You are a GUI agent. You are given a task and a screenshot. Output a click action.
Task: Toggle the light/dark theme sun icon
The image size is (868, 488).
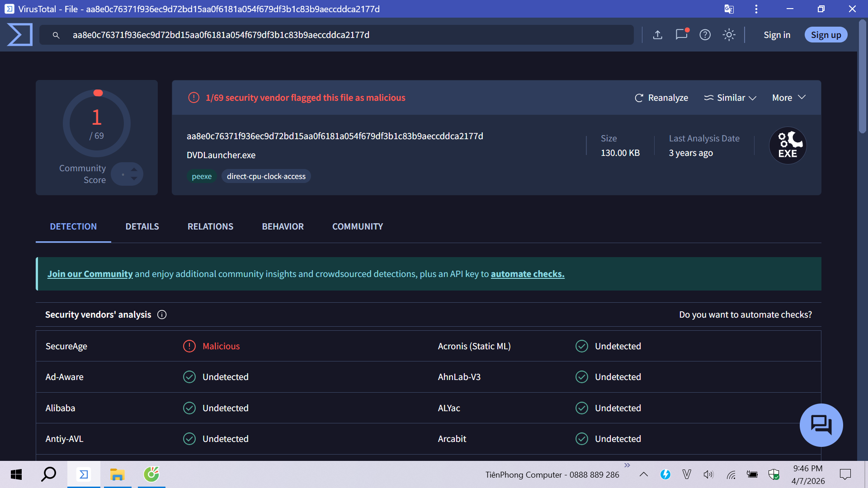tap(729, 35)
